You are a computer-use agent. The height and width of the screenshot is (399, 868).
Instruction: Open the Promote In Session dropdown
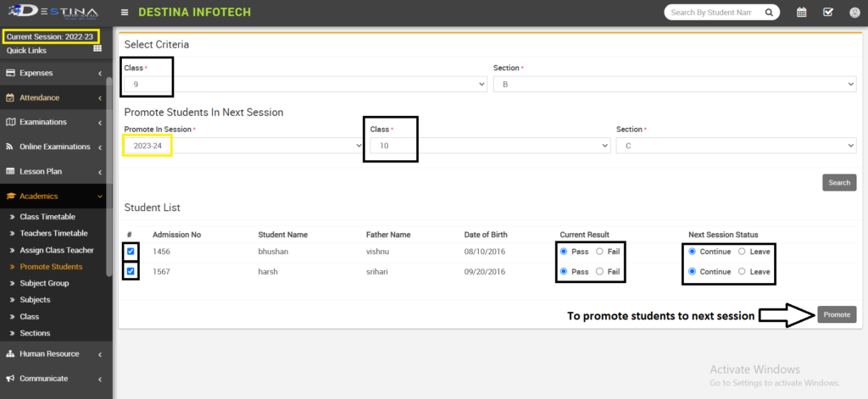pos(242,146)
